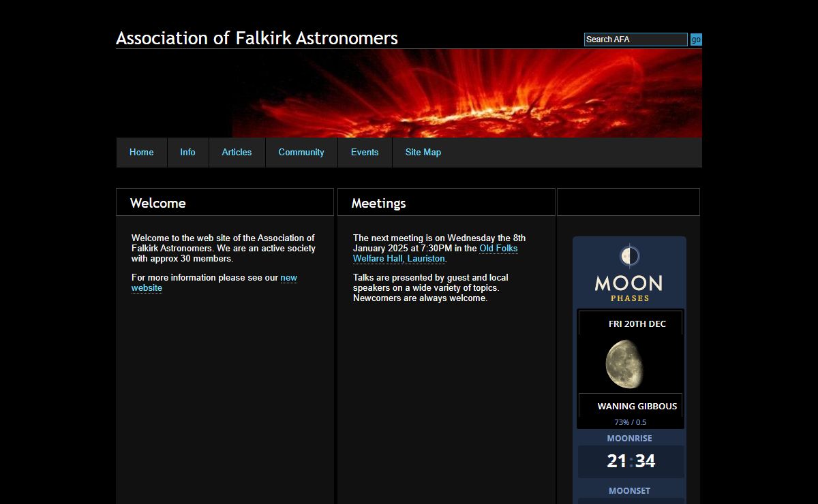This screenshot has width=818, height=504.
Task: Select the Events menu item
Action: (365, 152)
